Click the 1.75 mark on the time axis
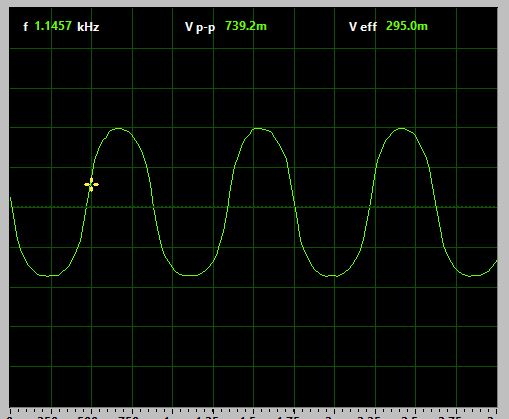Screen dimensions: 509x419 (x=289, y=417)
